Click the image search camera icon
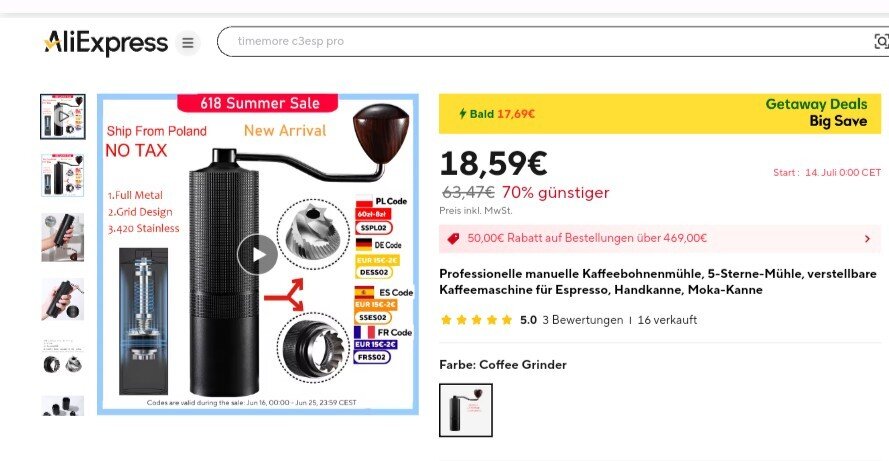This screenshot has height=461, width=889. 880,41
